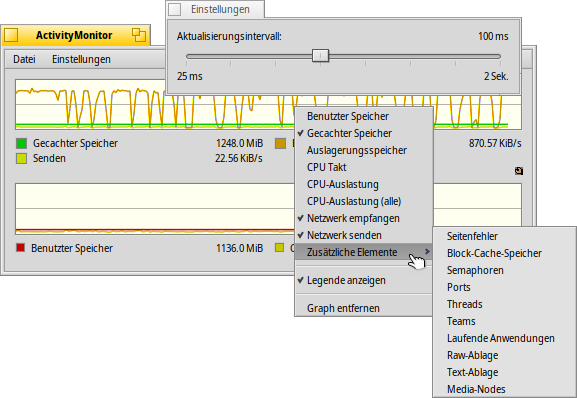The width and height of the screenshot is (577, 398).
Task: Select Block-Cache-Speicher in submenu
Action: point(504,253)
